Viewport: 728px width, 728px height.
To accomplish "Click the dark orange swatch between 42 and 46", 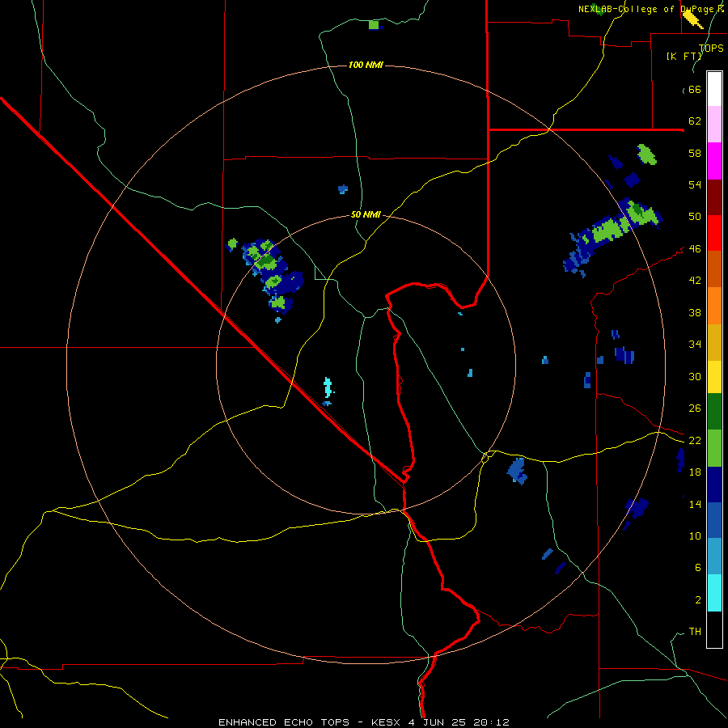I will (x=714, y=269).
